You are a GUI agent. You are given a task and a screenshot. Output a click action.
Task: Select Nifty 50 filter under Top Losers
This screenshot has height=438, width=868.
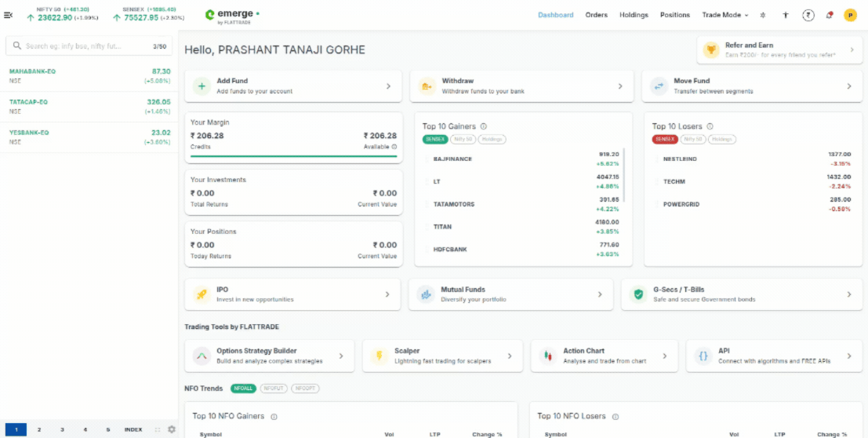point(692,139)
